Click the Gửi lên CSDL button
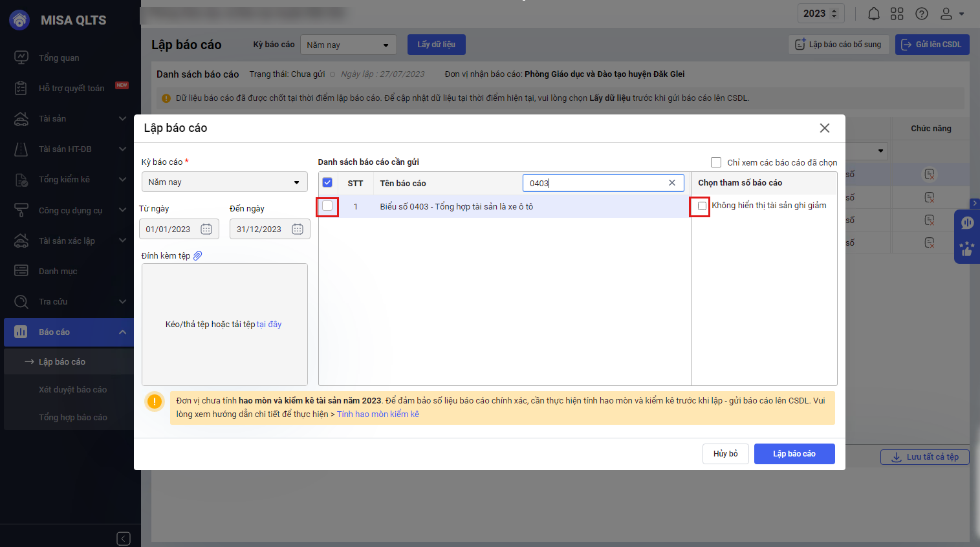Viewport: 980px width, 547px height. tap(932, 45)
